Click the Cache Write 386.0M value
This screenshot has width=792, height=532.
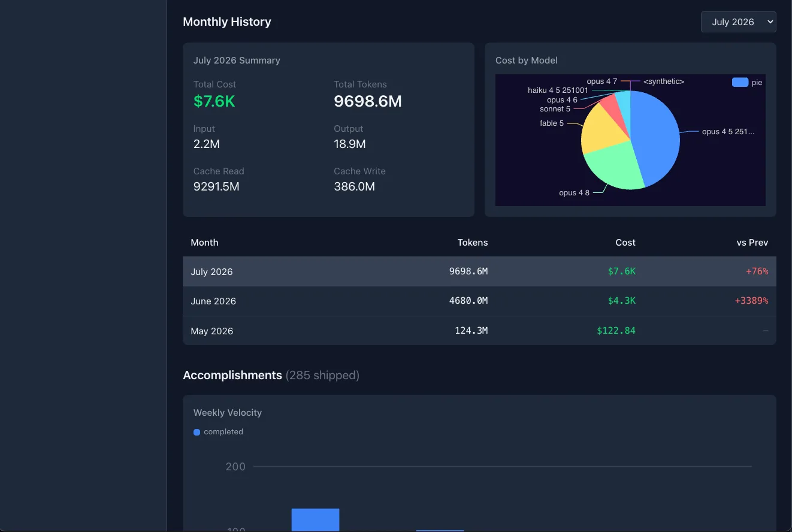(x=354, y=187)
